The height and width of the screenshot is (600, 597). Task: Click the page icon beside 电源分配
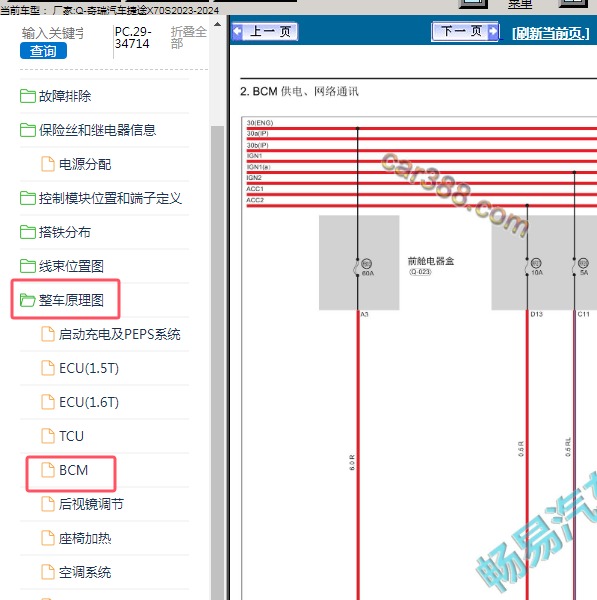(48, 164)
